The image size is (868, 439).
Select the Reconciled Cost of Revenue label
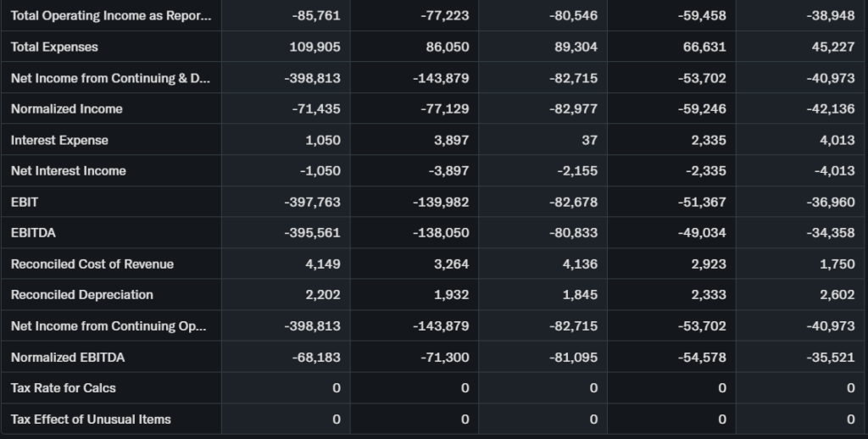pos(92,264)
